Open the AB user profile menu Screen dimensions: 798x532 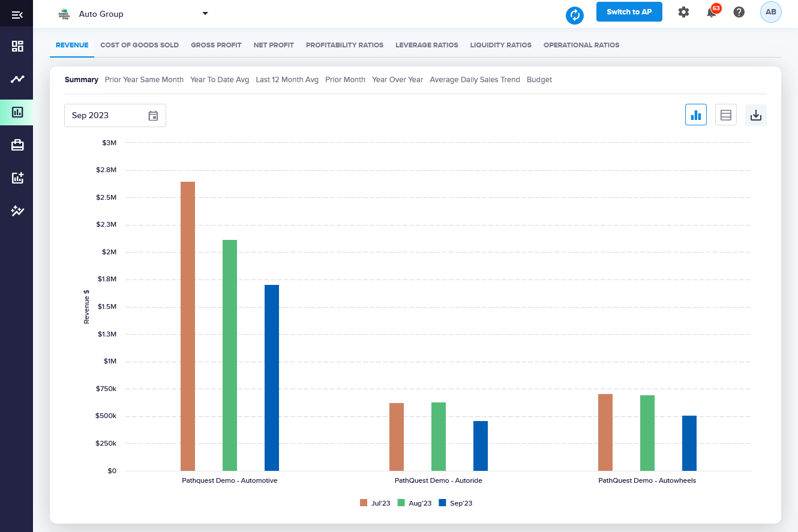(770, 12)
